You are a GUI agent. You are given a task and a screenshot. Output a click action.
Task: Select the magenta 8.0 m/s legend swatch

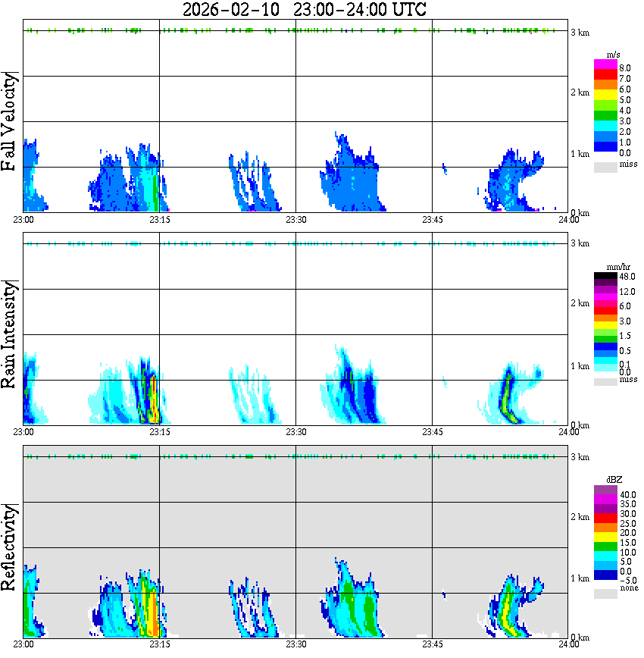tap(605, 64)
